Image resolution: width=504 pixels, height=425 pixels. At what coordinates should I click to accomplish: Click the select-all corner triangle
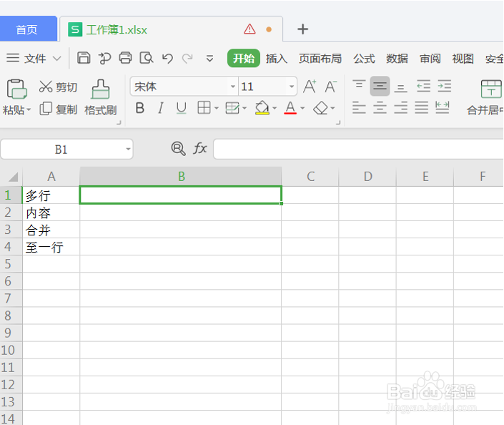pos(12,176)
